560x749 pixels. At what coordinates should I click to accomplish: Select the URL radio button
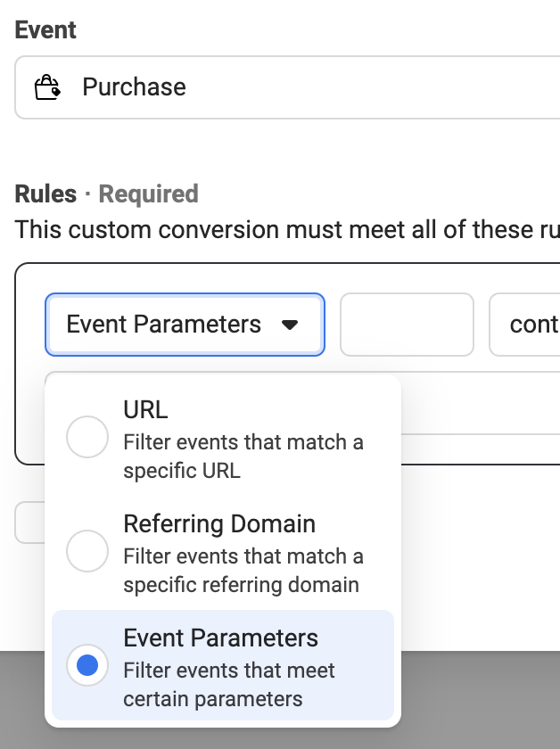pos(87,437)
